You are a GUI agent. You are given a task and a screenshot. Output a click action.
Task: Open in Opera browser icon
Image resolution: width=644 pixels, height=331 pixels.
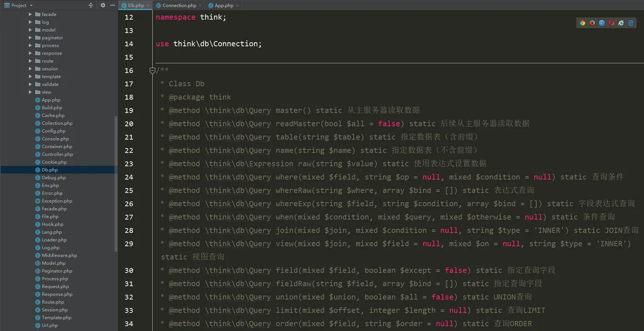pos(611,23)
